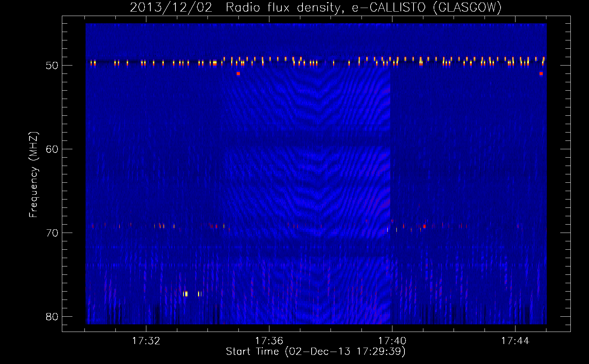The height and width of the screenshot is (364, 589).
Task: Click the "Frequency (MHZ)" axis label
Action: [33, 175]
